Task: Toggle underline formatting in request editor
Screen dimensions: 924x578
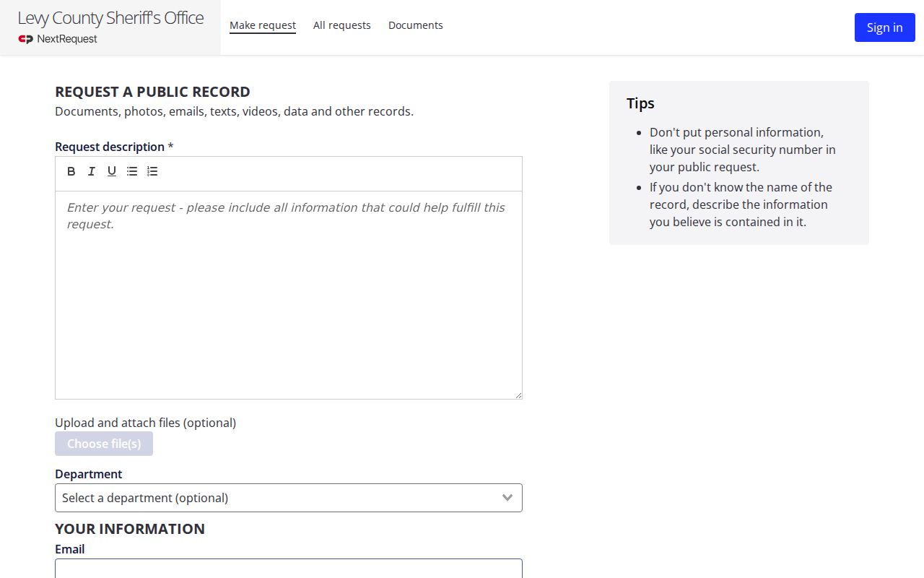Action: (x=112, y=171)
